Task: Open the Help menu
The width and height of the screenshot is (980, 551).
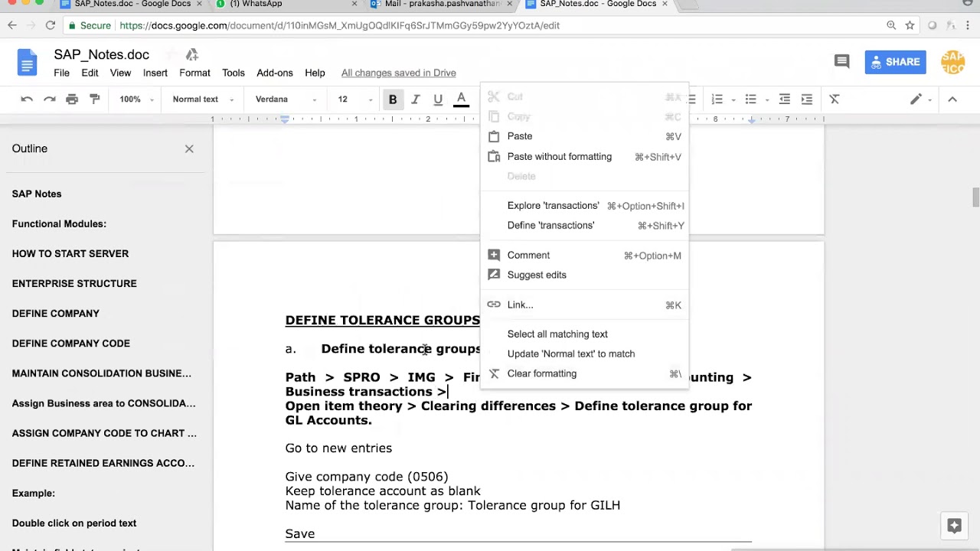Action: coord(315,73)
